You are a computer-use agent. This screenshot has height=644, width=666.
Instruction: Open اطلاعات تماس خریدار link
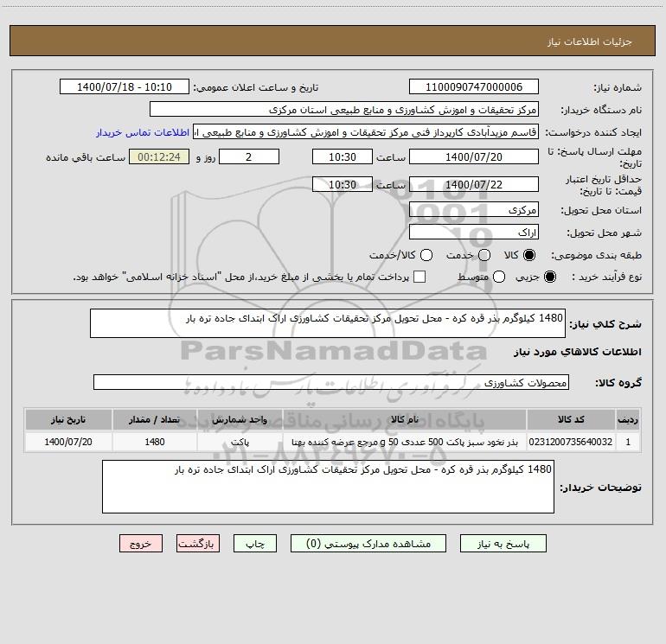point(143,132)
